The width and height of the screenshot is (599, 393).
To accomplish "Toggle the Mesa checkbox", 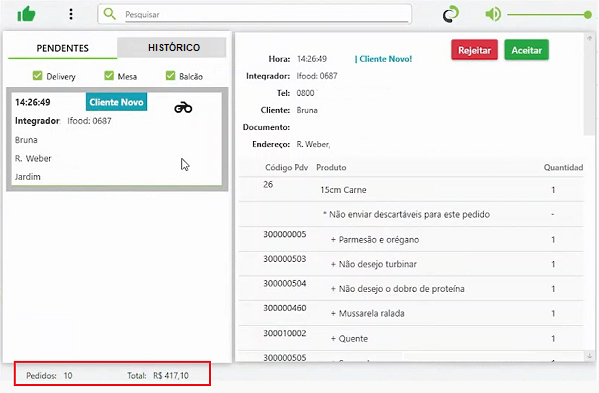I will click(109, 76).
